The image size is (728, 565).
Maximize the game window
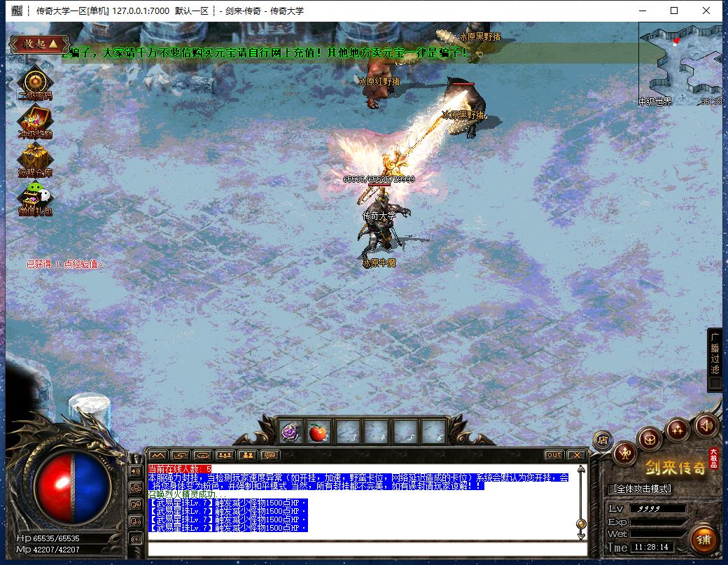[674, 11]
